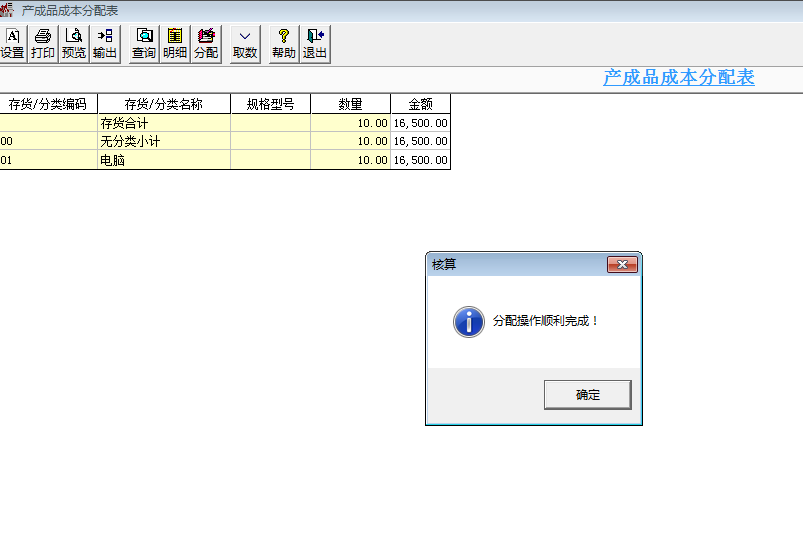
Task: Click the 存货/分类名称 column header
Action: [164, 104]
